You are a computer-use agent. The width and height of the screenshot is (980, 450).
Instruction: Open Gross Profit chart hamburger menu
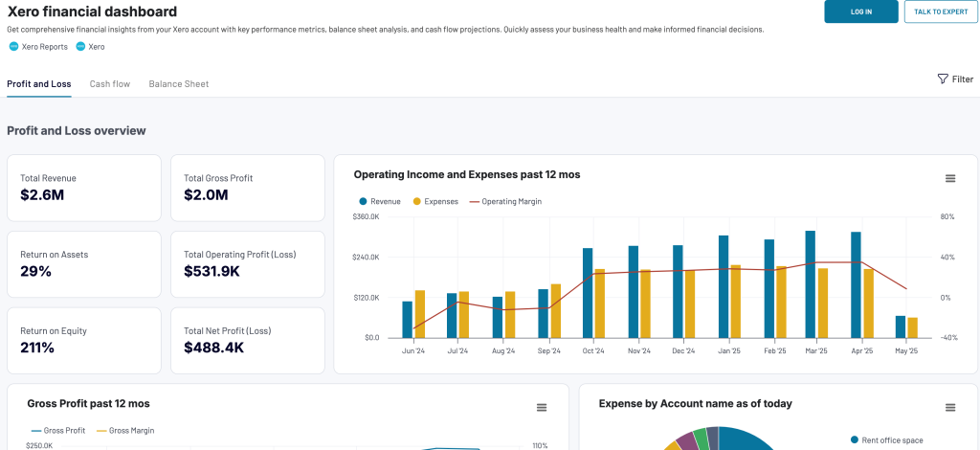(x=542, y=408)
